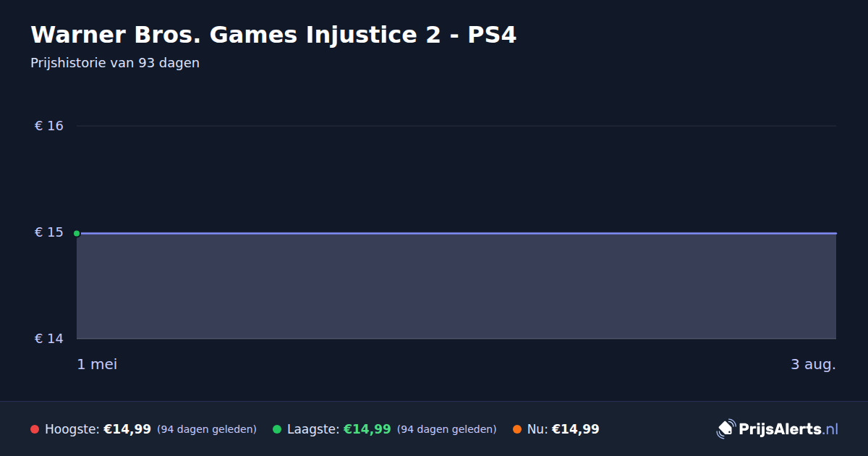Click the 94 dagen geleden note after Hoogste
Screen dimensions: 868x456
pos(207,429)
